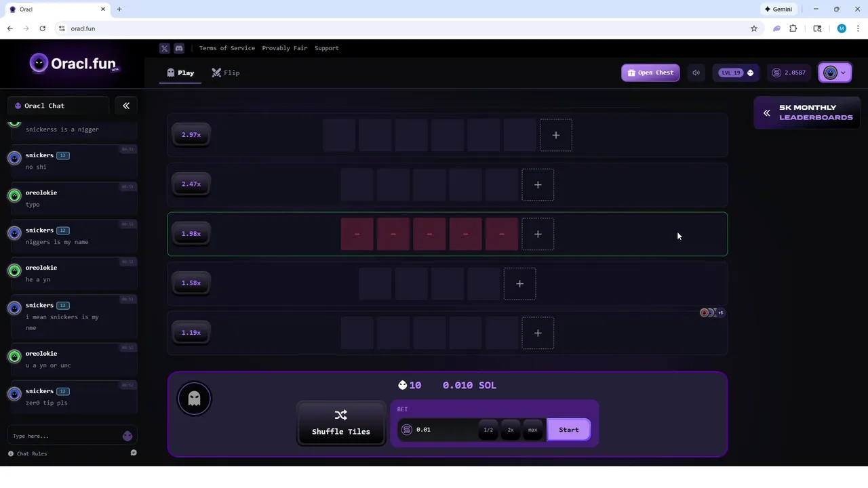The width and height of the screenshot is (868, 488).
Task: Click the chat bubble icon beside Chat Rules
Action: (134, 453)
